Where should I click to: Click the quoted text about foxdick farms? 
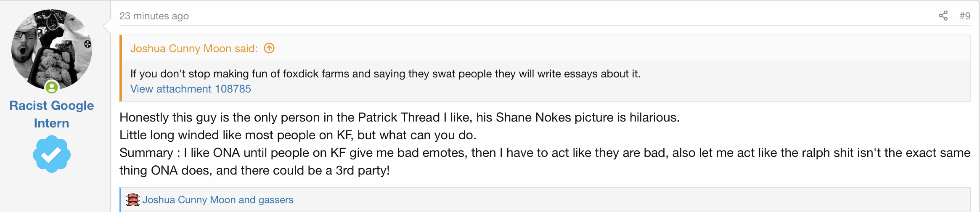(385, 74)
